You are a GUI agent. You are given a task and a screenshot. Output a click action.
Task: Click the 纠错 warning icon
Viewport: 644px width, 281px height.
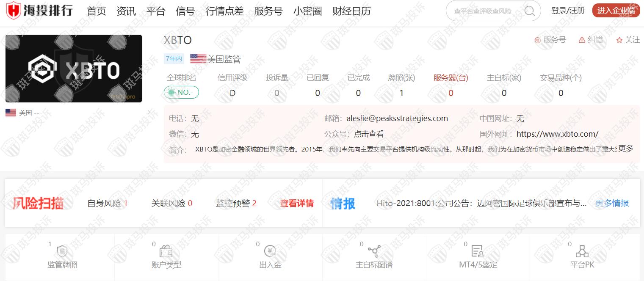coord(582,40)
